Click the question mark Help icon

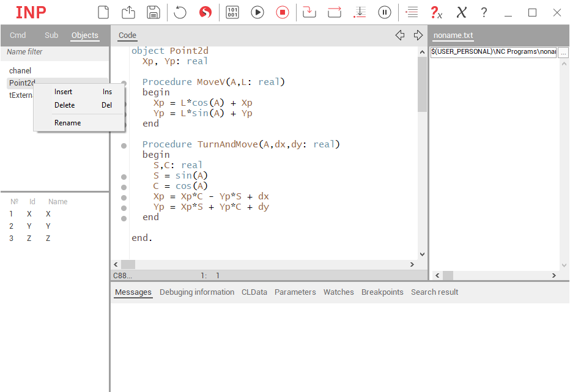coord(484,12)
